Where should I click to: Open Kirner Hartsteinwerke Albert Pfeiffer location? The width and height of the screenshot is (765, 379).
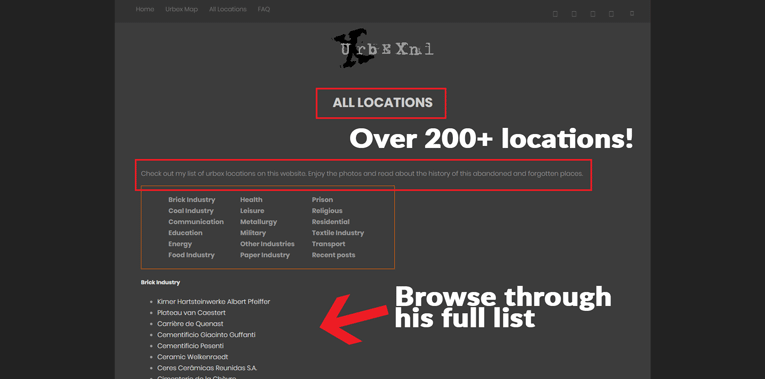click(x=214, y=302)
